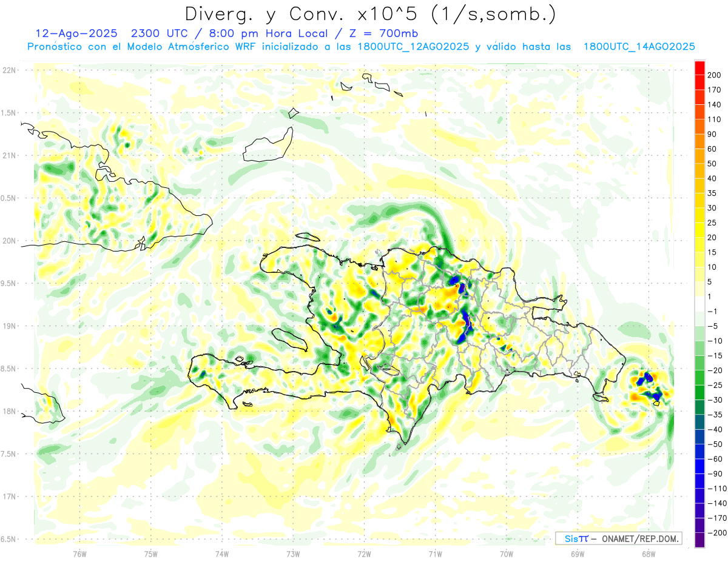Click the '73W' longitude label
728x562 pixels.
pyautogui.click(x=293, y=554)
